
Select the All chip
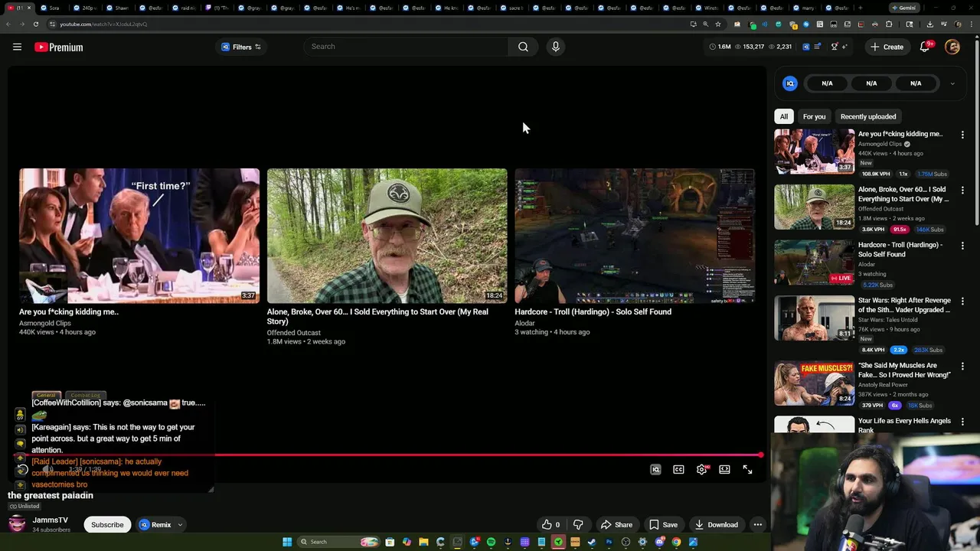(x=783, y=116)
